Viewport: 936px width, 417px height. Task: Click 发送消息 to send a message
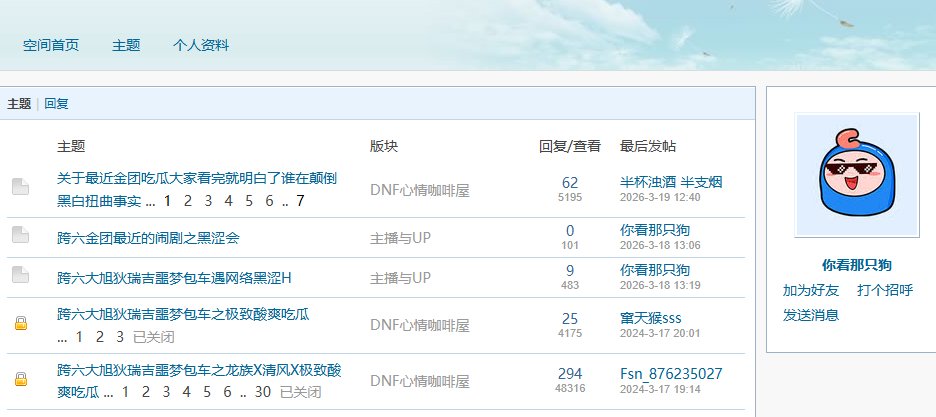[x=810, y=315]
